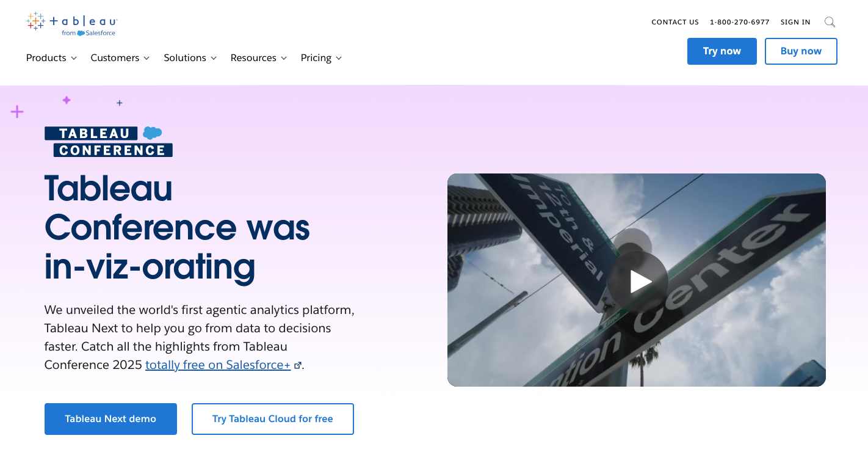Click the external link icon after Salesforce+

pyautogui.click(x=298, y=365)
